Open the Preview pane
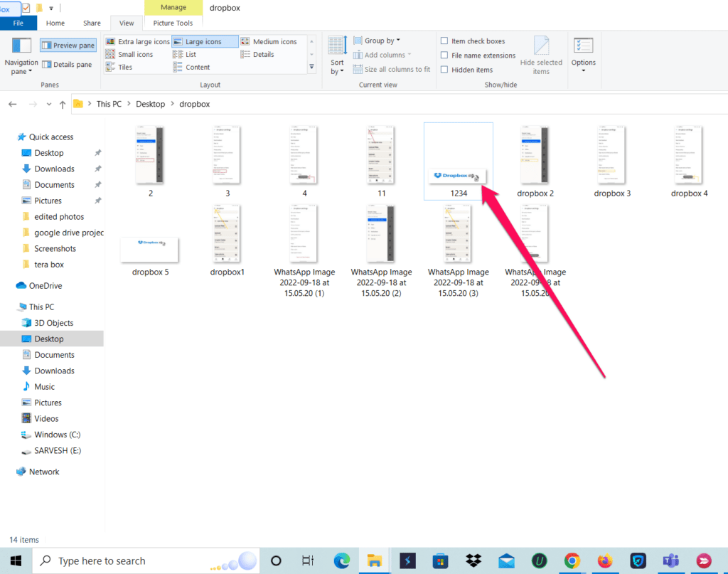728x574 pixels. click(x=68, y=45)
